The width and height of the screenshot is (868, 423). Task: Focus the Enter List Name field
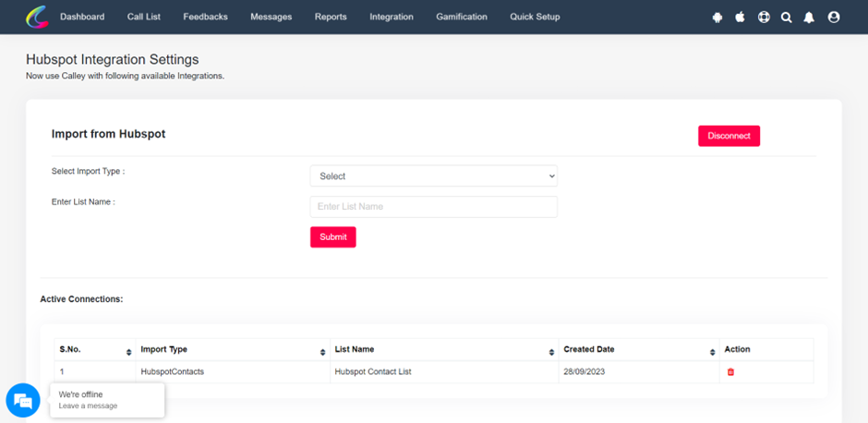(x=433, y=207)
